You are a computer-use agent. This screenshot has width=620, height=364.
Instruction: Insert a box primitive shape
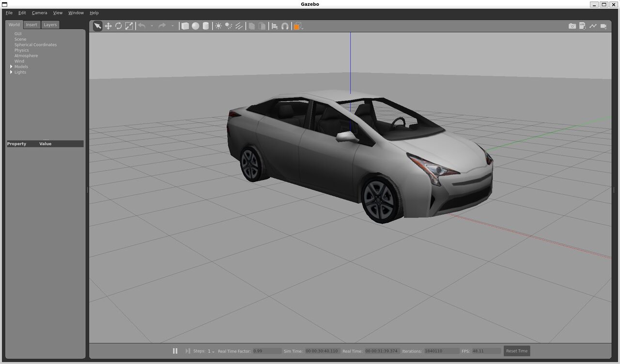185,26
